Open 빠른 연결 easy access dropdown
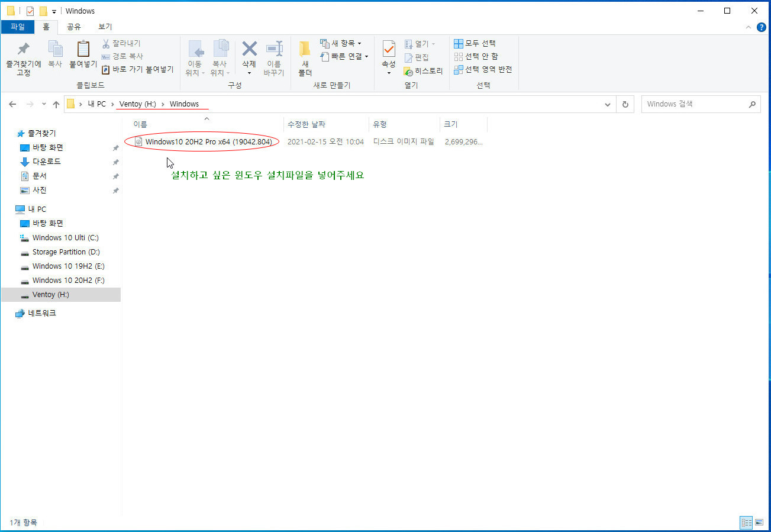The width and height of the screenshot is (771, 532). (344, 56)
